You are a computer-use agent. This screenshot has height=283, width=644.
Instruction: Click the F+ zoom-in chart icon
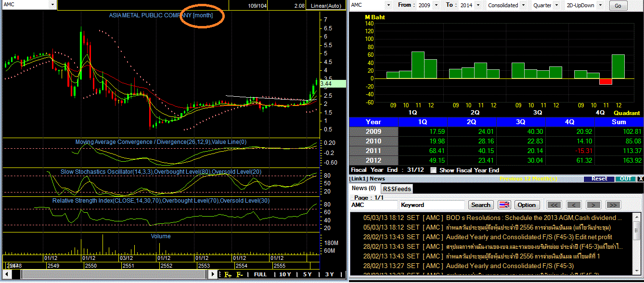227,274
